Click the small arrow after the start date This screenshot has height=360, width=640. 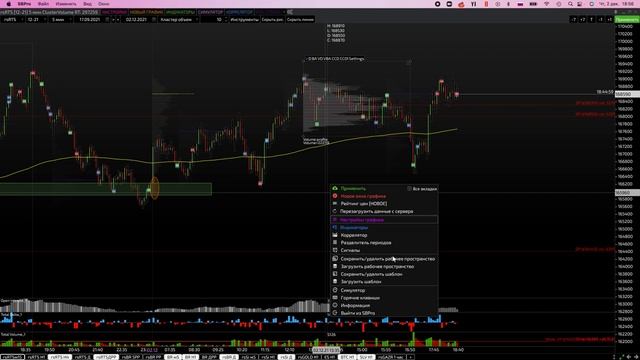tap(113, 20)
